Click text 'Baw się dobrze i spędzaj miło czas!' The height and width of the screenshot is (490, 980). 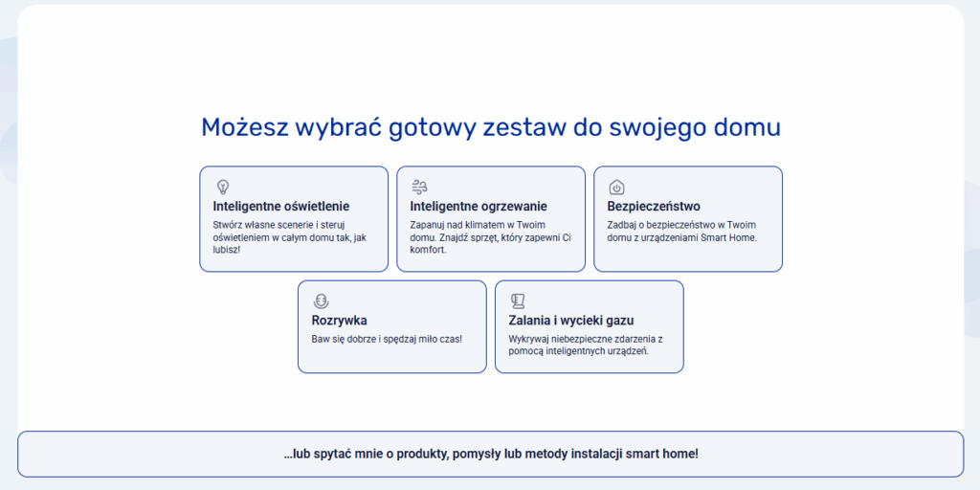tap(387, 340)
